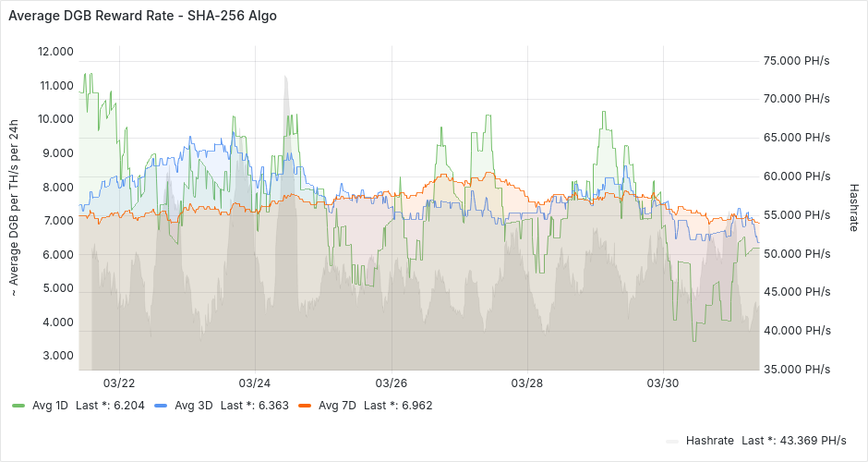
Task: Toggle the Hashrate series in legend
Action: pyautogui.click(x=711, y=440)
